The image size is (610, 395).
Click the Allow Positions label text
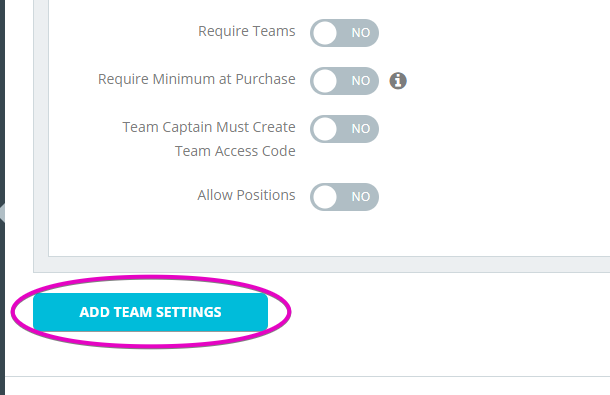click(246, 195)
